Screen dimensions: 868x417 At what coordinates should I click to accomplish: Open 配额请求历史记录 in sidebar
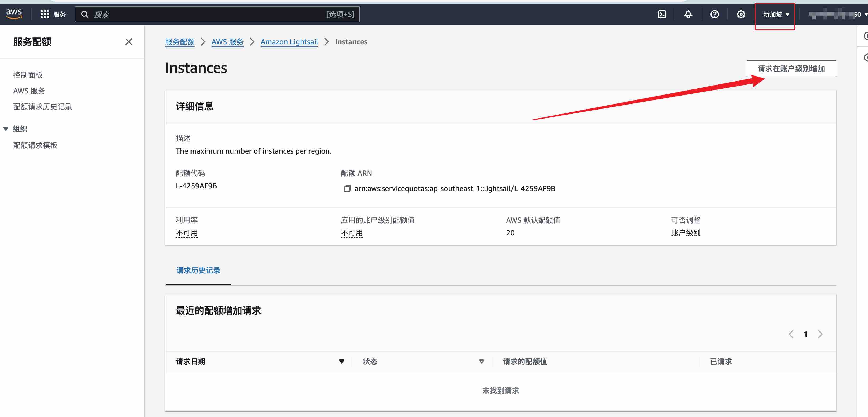click(42, 107)
